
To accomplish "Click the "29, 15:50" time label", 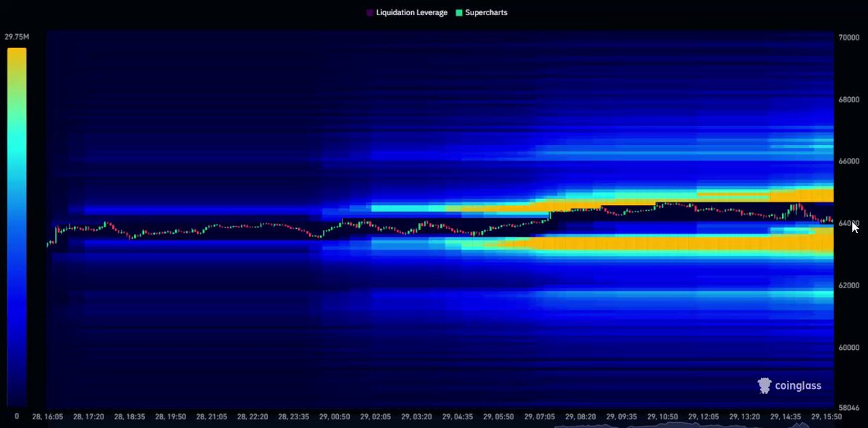I will pyautogui.click(x=827, y=416).
